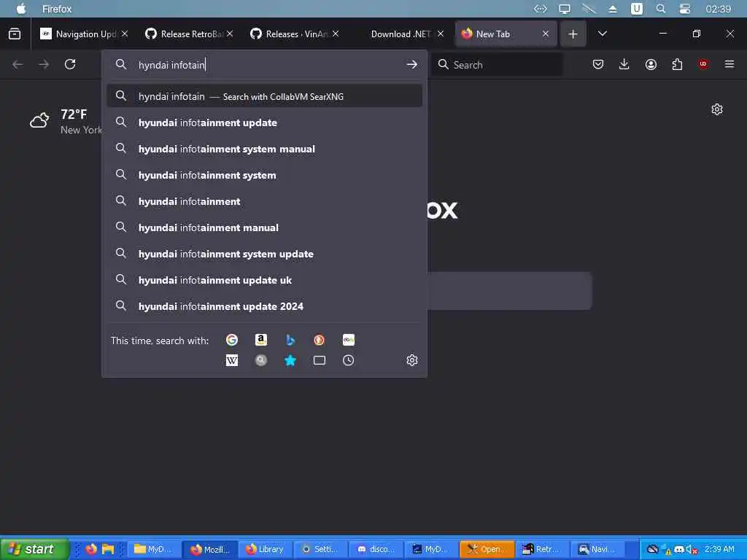
Task: Open a new tab with the plus button
Action: 573,34
